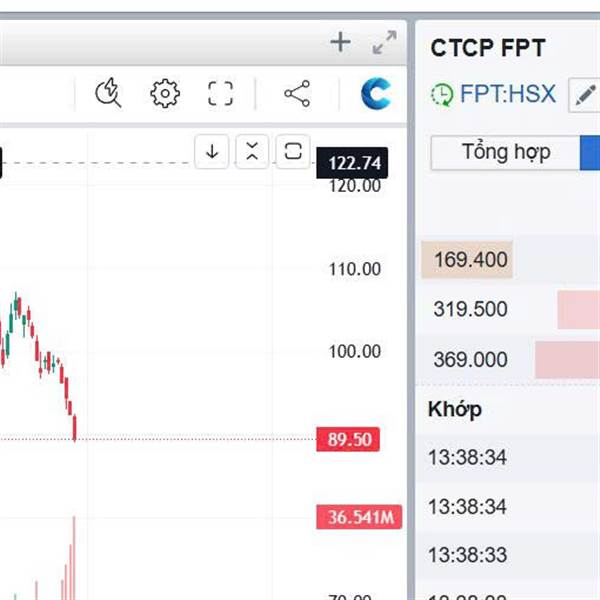Click the plus icon to add a panel
The height and width of the screenshot is (600, 600).
(x=341, y=42)
